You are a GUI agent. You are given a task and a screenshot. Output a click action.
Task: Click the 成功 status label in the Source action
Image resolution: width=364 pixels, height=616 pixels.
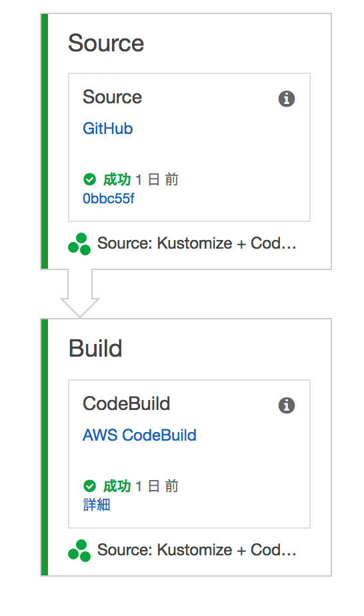pyautogui.click(x=117, y=179)
